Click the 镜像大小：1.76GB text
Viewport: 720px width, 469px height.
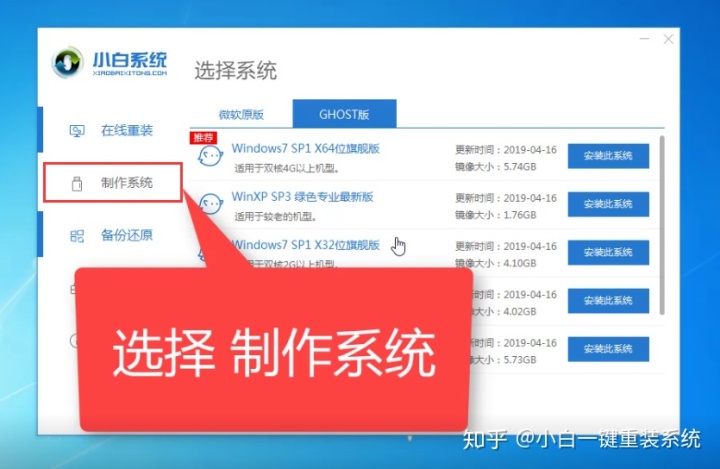[x=495, y=215]
